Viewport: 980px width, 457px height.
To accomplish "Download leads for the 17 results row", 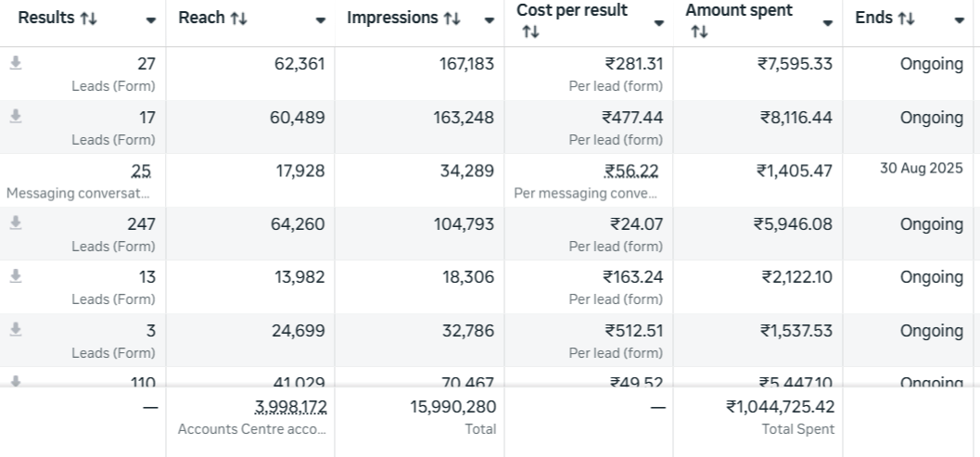I will [16, 117].
